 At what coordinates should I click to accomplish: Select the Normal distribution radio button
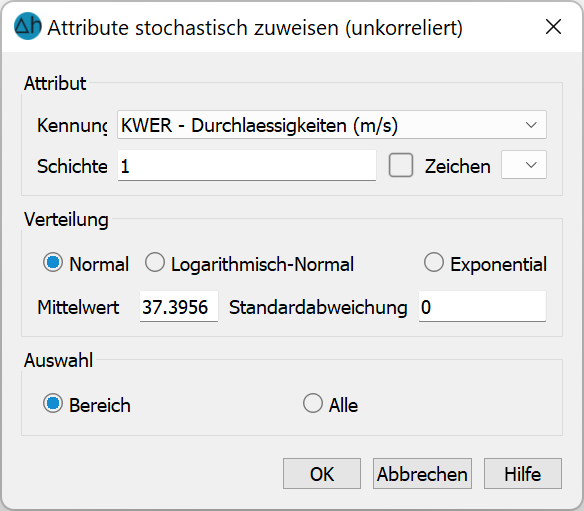pyautogui.click(x=53, y=263)
